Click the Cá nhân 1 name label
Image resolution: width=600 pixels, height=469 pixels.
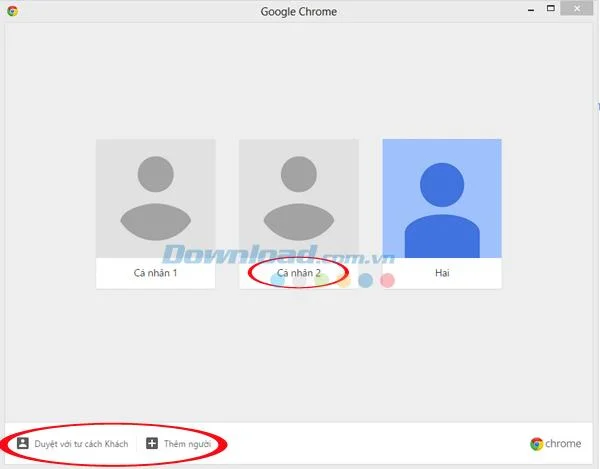tap(155, 273)
